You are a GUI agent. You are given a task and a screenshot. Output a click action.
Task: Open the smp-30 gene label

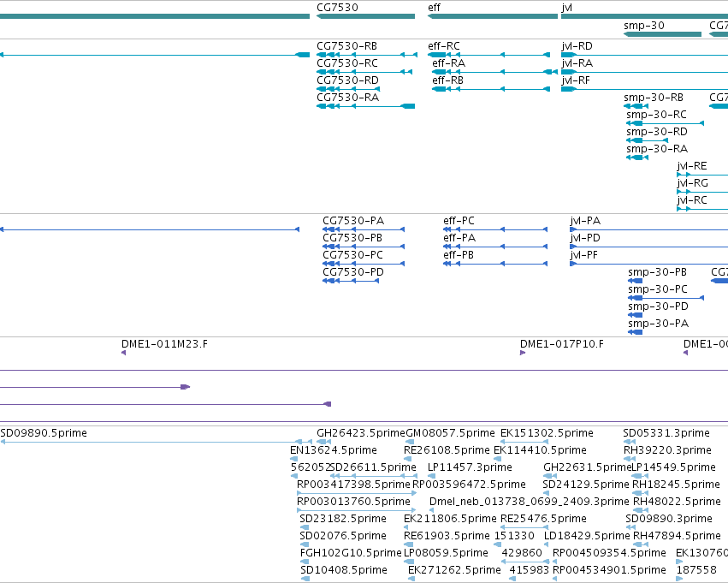644,26
